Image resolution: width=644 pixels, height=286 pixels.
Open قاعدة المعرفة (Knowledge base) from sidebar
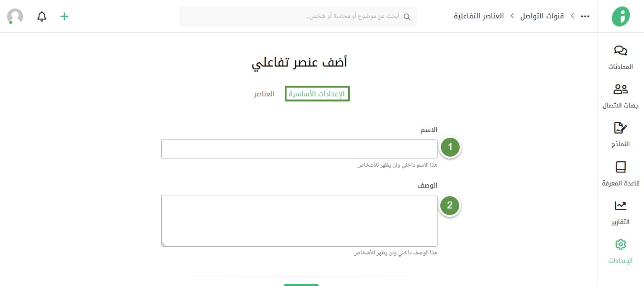pyautogui.click(x=620, y=167)
